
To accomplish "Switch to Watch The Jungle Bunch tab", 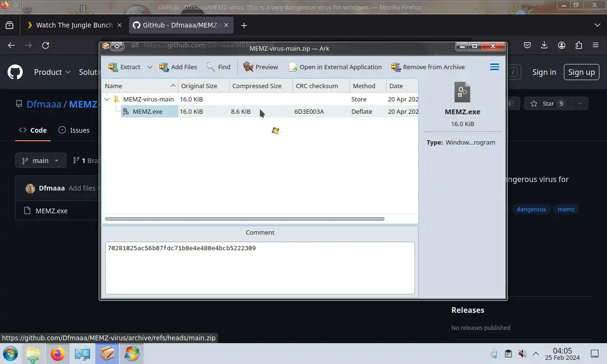I will pyautogui.click(x=74, y=25).
